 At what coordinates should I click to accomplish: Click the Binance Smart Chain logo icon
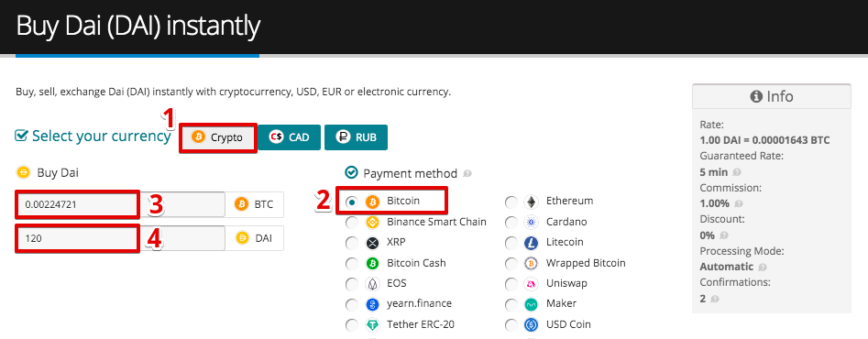coord(372,223)
